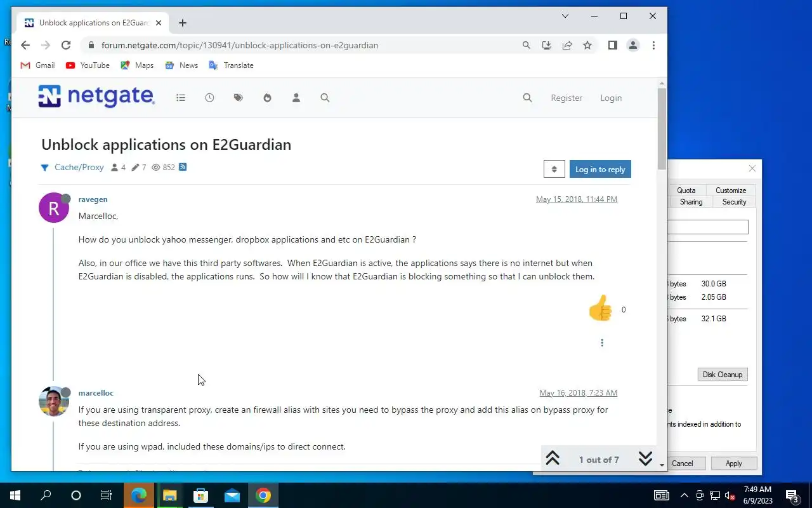The height and width of the screenshot is (508, 812).
Task: Click the name field in Properties window
Action: pyautogui.click(x=708, y=227)
